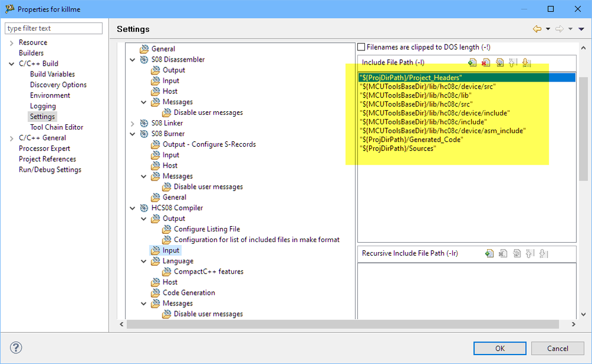
Task: Move selected include path down
Action: pos(526,63)
